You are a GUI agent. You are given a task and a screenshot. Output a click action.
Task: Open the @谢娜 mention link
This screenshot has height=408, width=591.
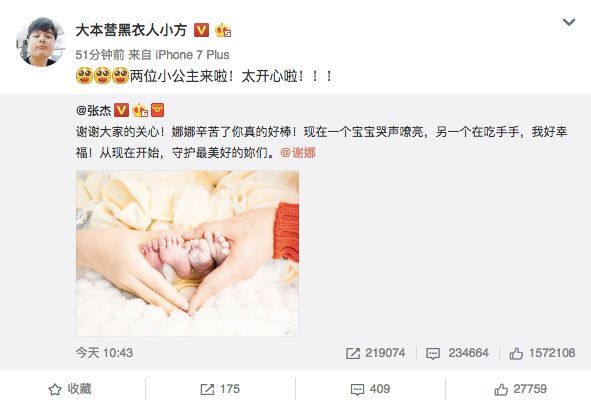(298, 153)
